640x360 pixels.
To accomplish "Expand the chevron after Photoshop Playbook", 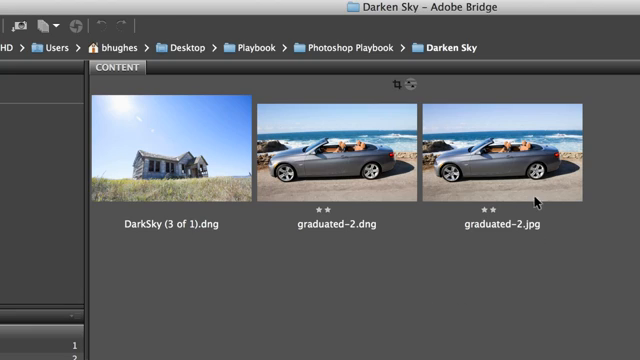I will click(x=402, y=48).
